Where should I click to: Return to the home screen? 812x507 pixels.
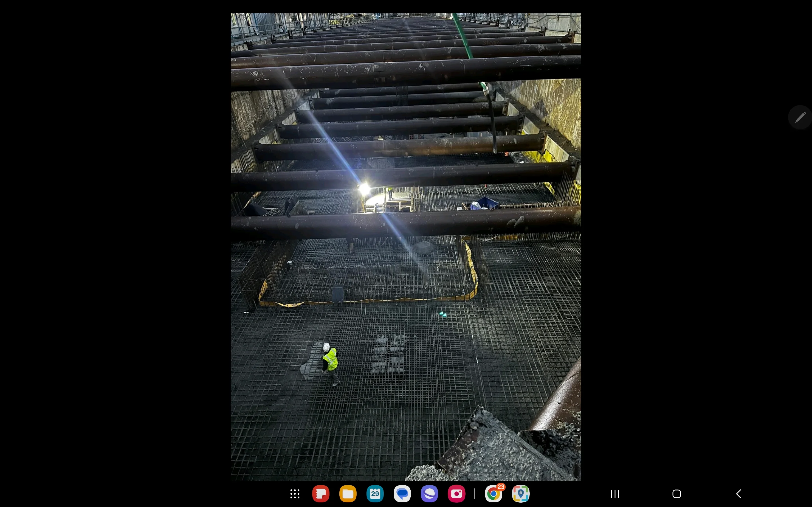pyautogui.click(x=677, y=494)
